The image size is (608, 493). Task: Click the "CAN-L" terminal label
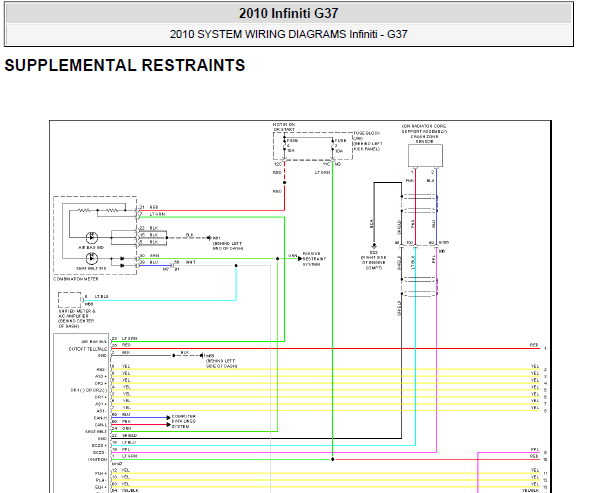100,425
